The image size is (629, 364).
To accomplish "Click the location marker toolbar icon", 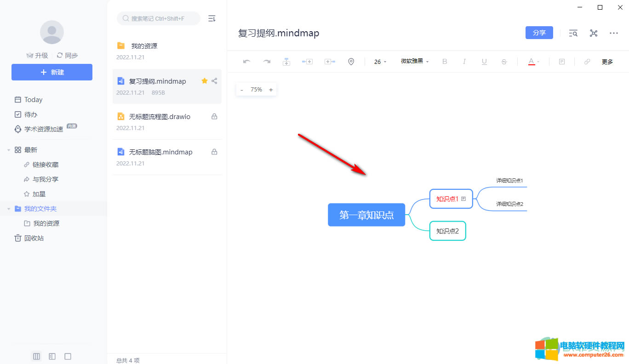I will (351, 62).
